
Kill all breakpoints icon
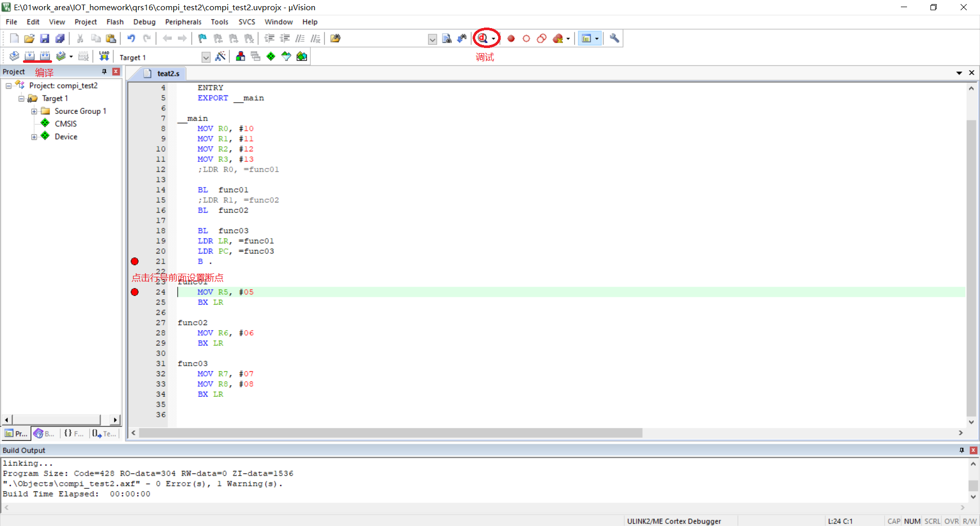pos(558,38)
